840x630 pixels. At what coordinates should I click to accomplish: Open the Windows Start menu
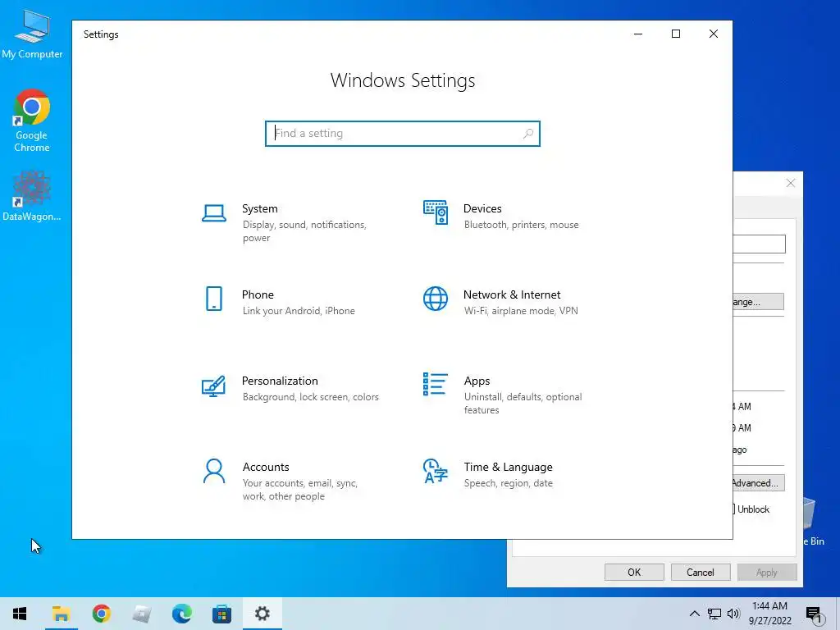[20, 614]
